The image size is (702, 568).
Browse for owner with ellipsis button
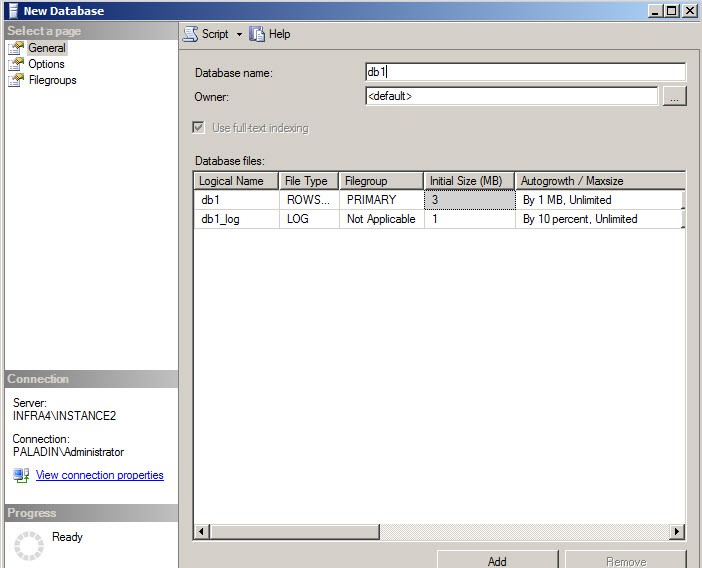point(674,96)
